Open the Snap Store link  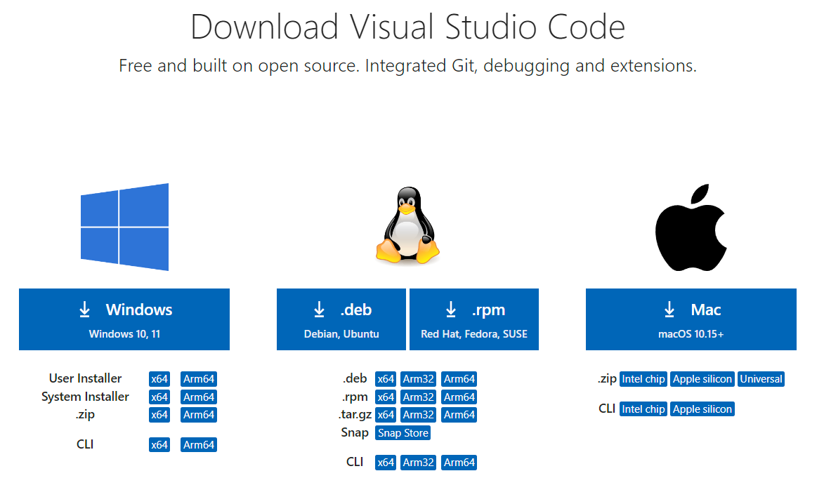click(403, 433)
